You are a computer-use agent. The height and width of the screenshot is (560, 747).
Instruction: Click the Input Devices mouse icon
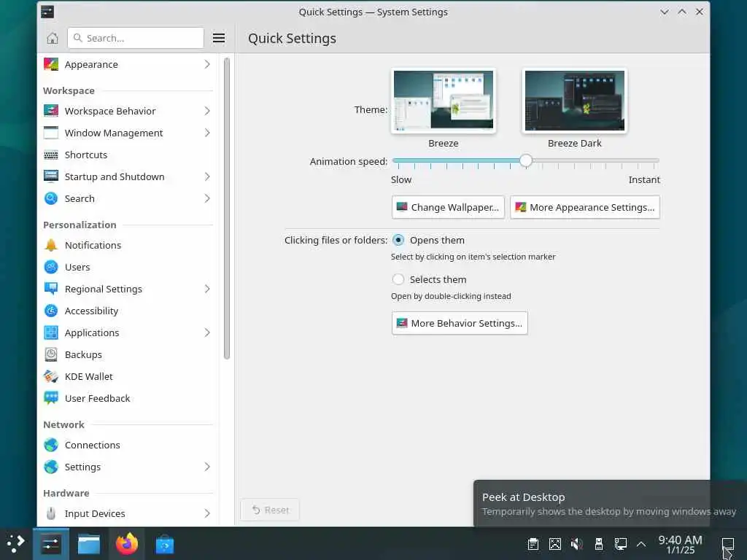(51, 514)
